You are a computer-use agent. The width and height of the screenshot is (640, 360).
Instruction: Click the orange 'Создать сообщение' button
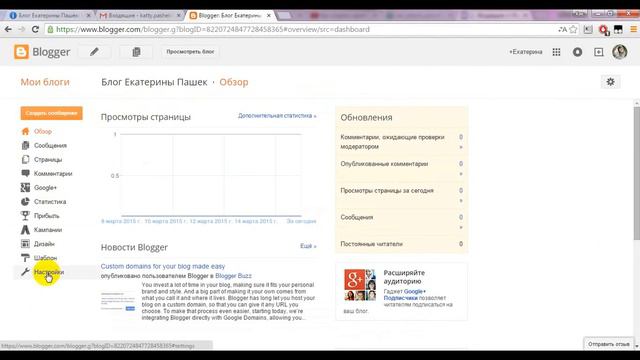[51, 113]
